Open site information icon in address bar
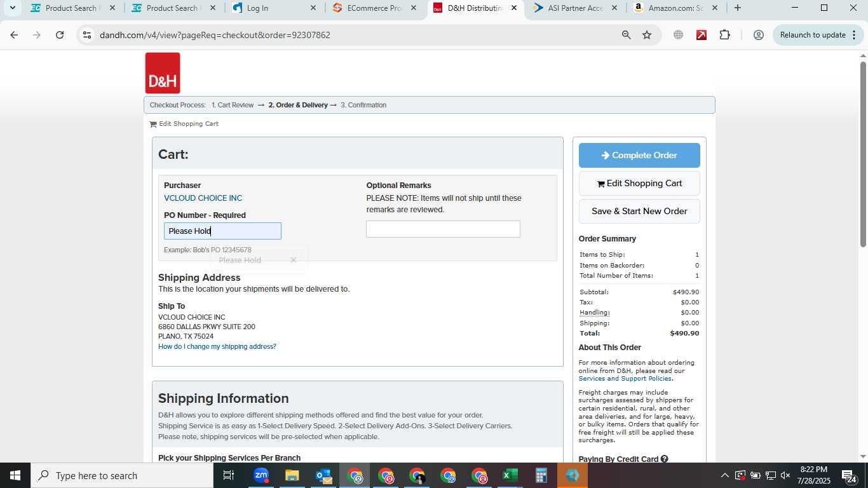 click(x=87, y=35)
